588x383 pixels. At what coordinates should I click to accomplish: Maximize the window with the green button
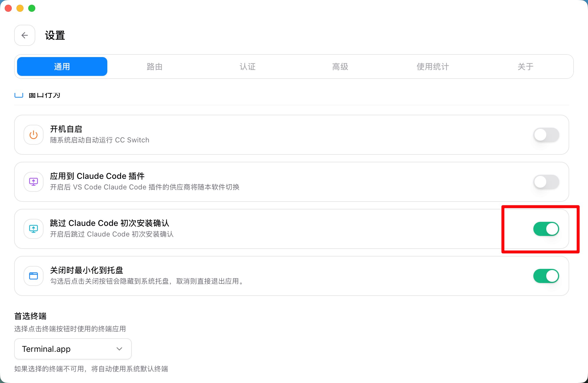click(32, 8)
